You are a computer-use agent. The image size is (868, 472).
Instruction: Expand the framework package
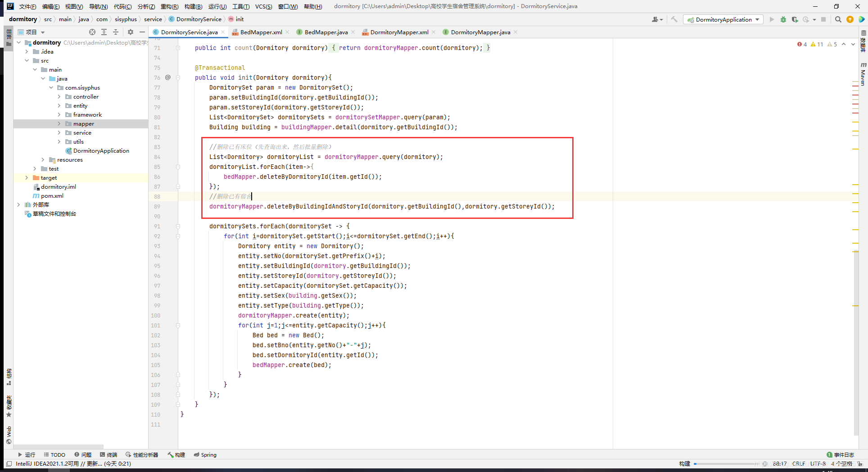tap(59, 114)
